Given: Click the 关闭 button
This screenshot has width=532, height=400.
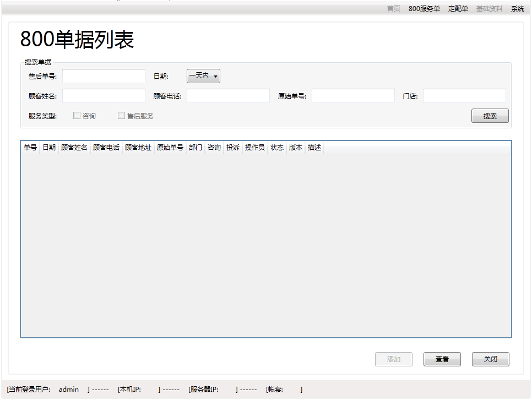Looking at the screenshot, I should 491,359.
